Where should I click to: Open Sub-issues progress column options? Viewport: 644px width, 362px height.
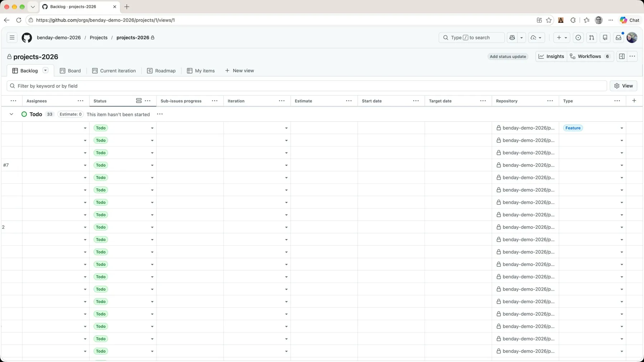coord(215,101)
